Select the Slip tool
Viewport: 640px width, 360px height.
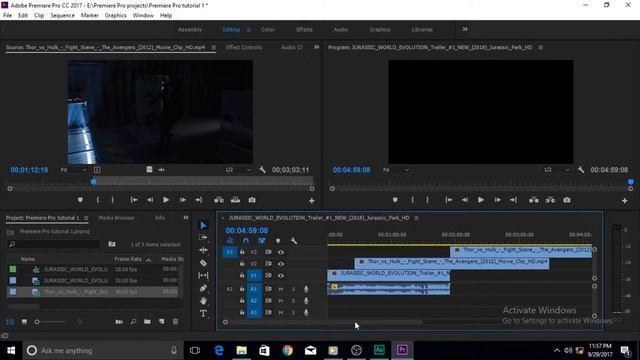point(203,276)
